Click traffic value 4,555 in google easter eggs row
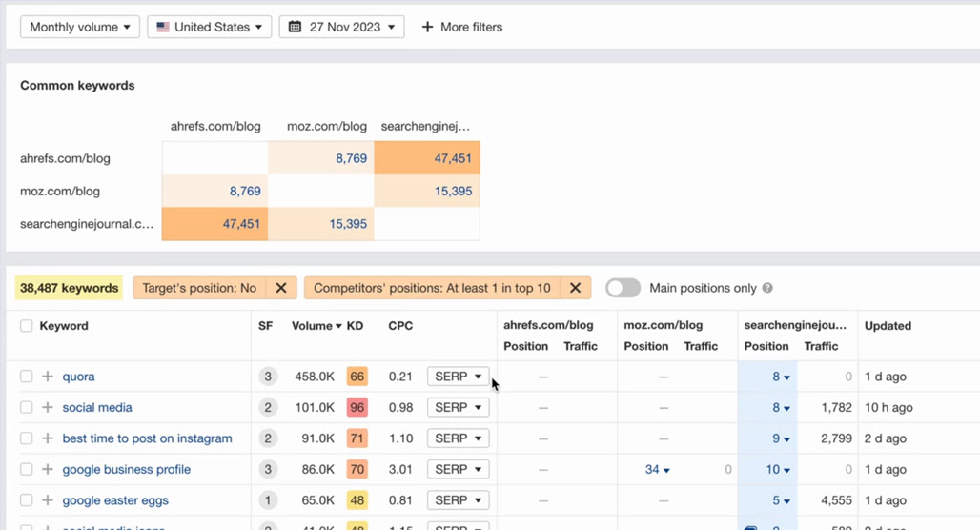980x530 pixels. point(836,500)
